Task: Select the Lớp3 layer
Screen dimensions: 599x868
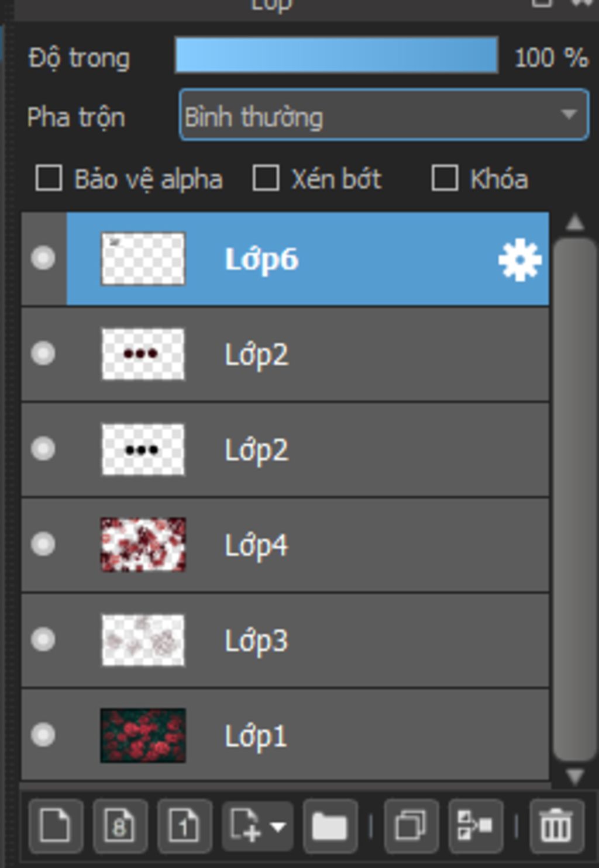Action: coord(351,641)
